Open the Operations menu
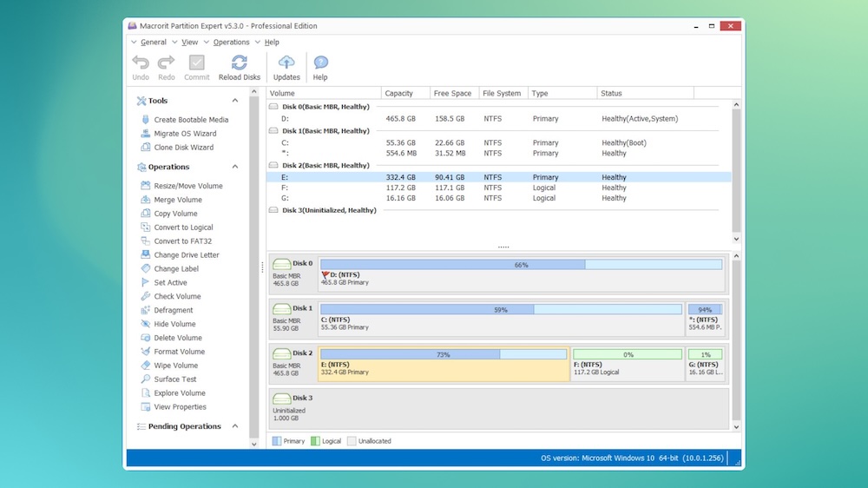This screenshot has width=868, height=488. (x=231, y=42)
